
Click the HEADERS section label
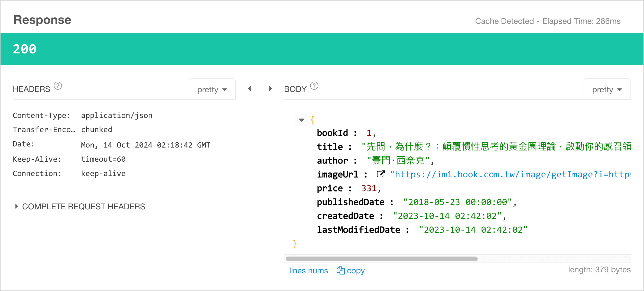click(x=31, y=89)
